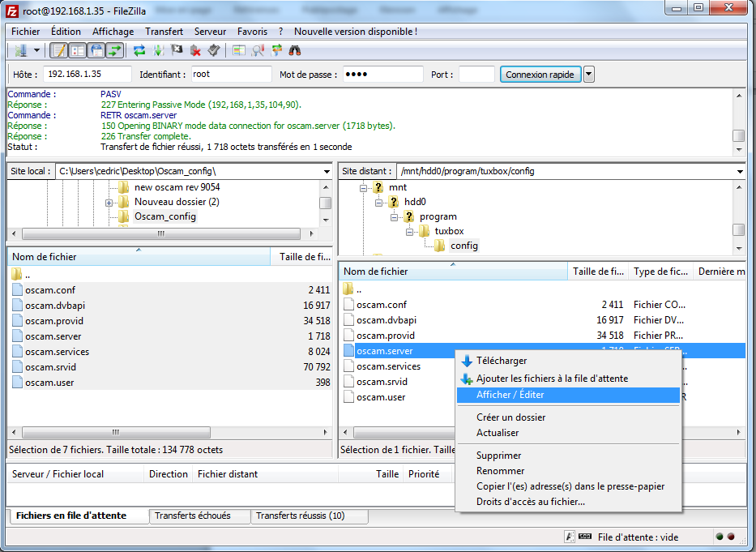Cancel current operation via flag icon

pyautogui.click(x=177, y=50)
